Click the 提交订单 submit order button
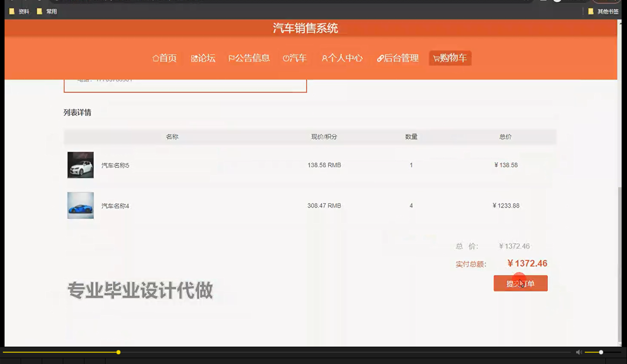The width and height of the screenshot is (627, 364). [520, 283]
